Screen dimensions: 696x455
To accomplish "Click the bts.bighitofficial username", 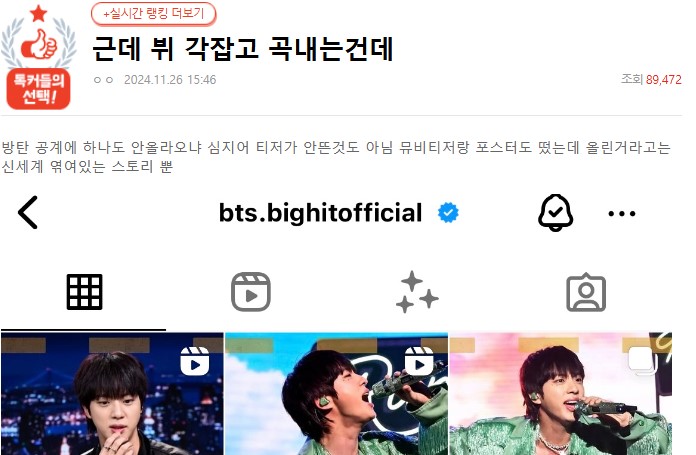I will coord(320,213).
